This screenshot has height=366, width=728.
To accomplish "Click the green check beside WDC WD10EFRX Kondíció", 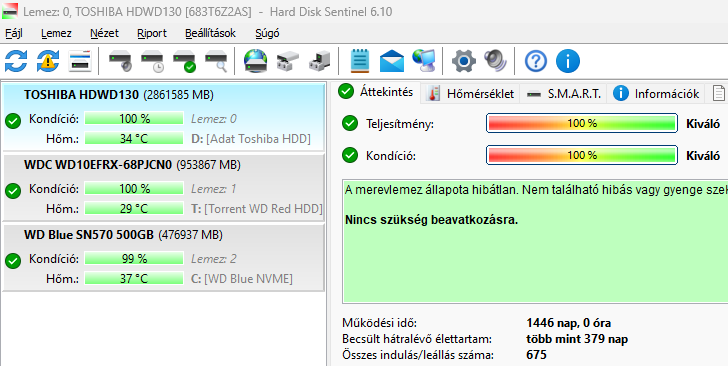I will (x=13, y=191).
